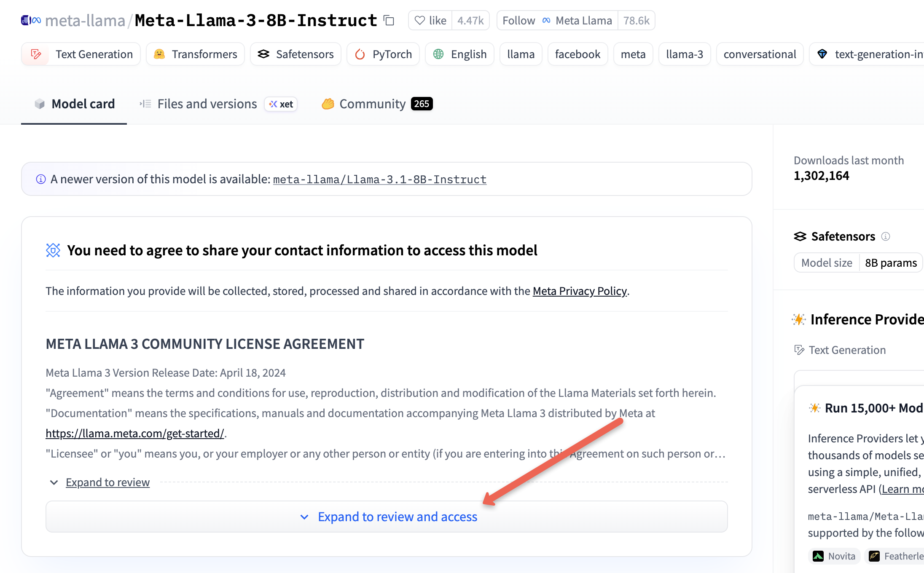
Task: Open the Community tab
Action: pyautogui.click(x=372, y=104)
